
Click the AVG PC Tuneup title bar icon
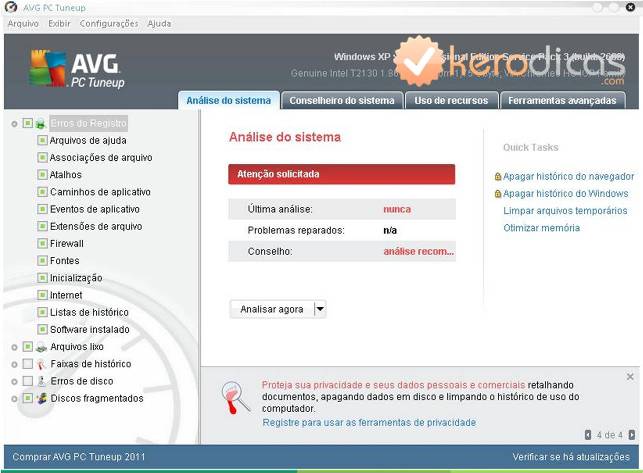tap(11, 7)
